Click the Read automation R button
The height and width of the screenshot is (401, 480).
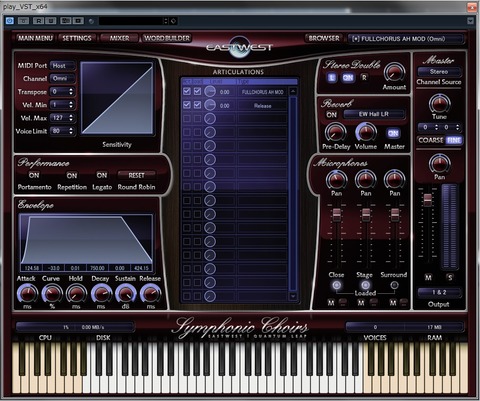pyautogui.click(x=38, y=21)
